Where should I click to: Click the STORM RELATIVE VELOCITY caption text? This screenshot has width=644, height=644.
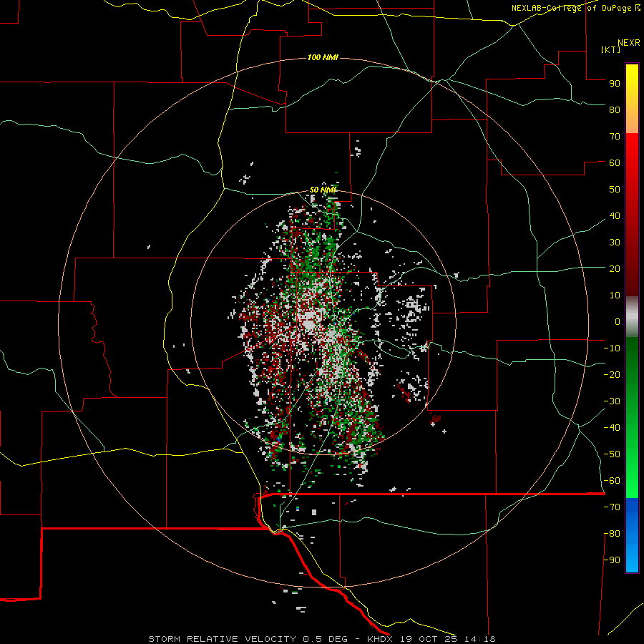pos(222,639)
